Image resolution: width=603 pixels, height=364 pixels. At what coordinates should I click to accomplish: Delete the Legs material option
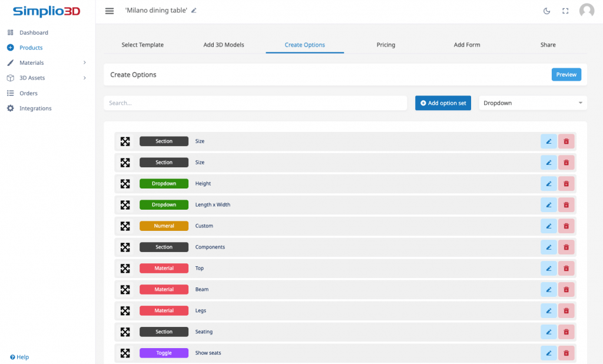(566, 311)
